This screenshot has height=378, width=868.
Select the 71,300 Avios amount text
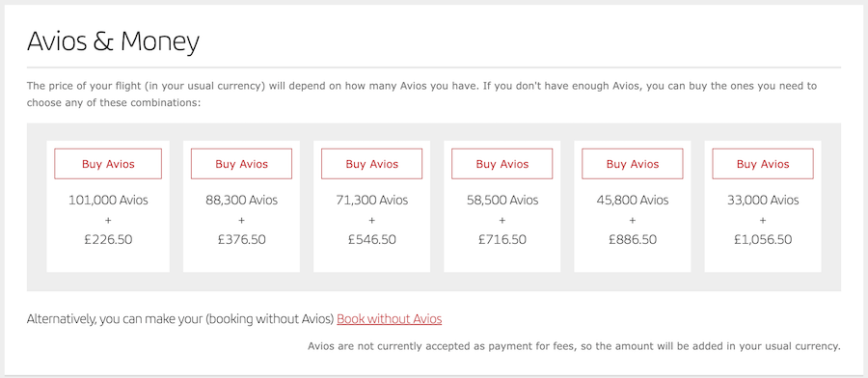tap(371, 200)
